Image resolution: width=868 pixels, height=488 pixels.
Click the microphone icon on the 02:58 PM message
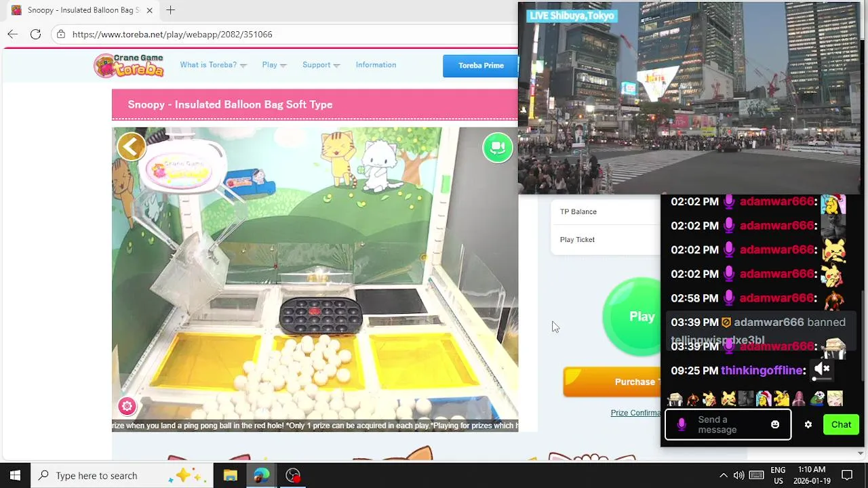729,298
